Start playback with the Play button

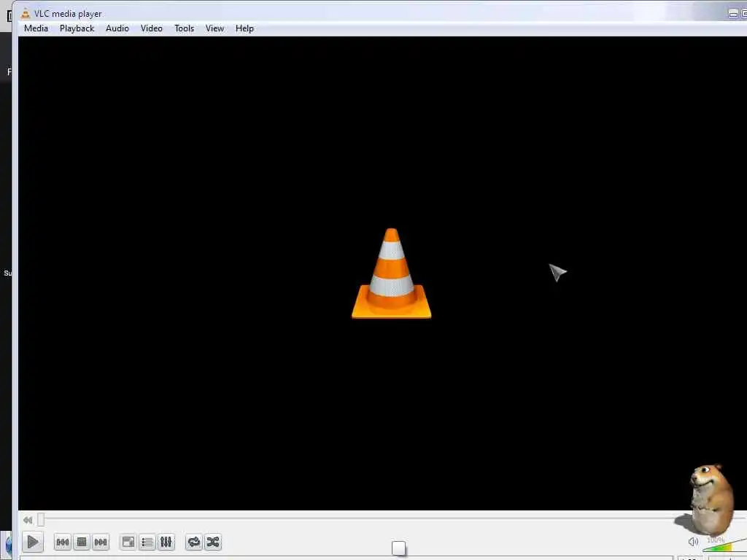(x=32, y=542)
